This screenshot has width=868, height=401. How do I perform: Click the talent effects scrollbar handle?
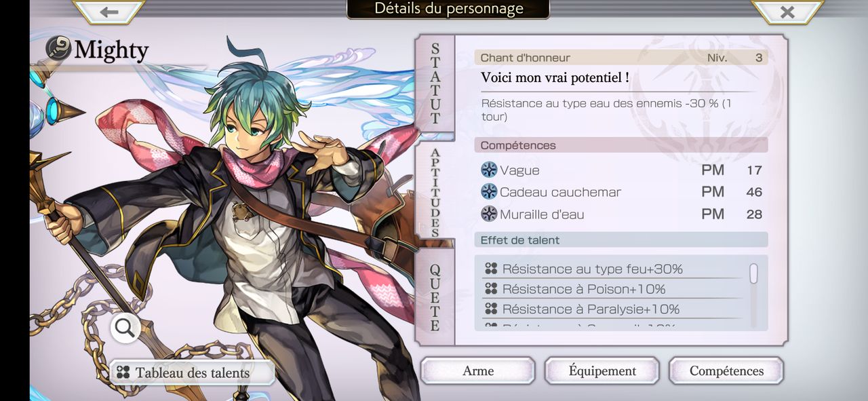pyautogui.click(x=753, y=273)
